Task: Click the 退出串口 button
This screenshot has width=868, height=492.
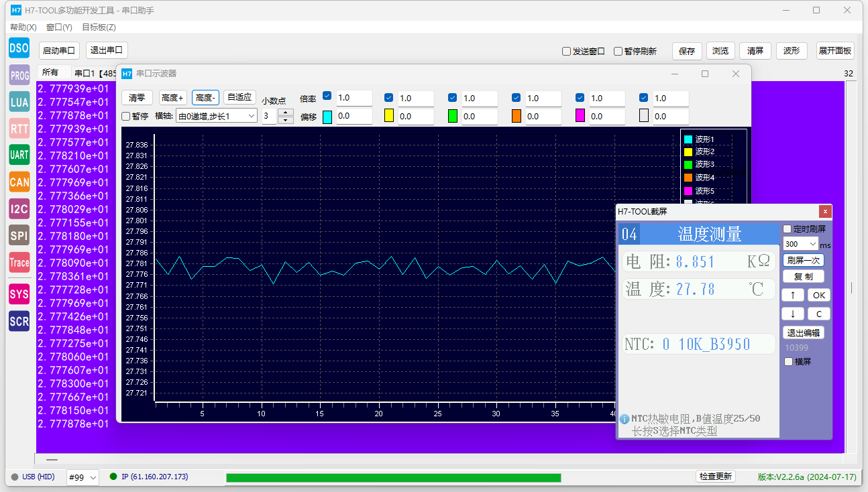Action: (x=107, y=50)
